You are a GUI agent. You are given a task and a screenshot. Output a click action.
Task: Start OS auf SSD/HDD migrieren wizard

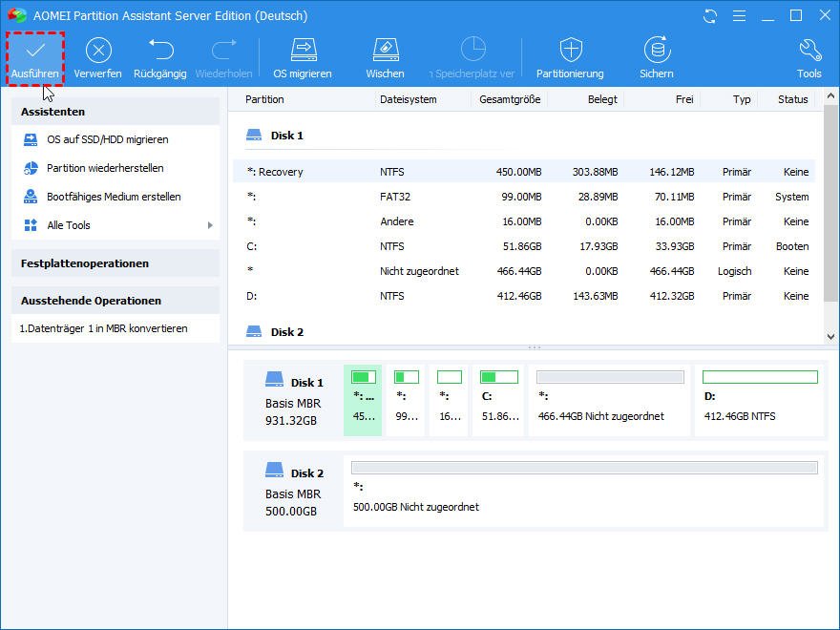[x=107, y=139]
